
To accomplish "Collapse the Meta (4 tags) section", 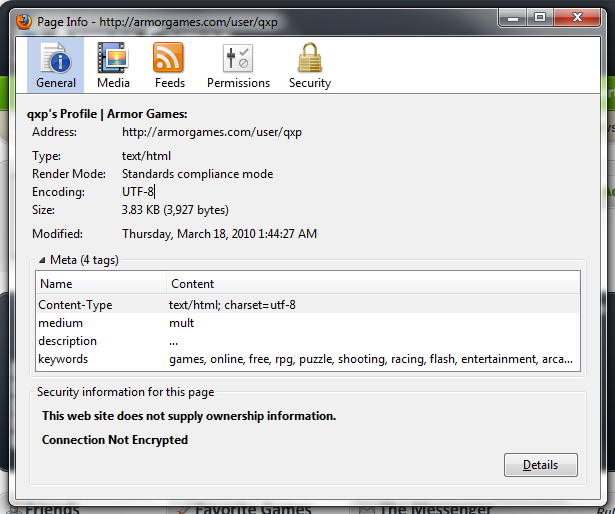I will click(x=42, y=260).
